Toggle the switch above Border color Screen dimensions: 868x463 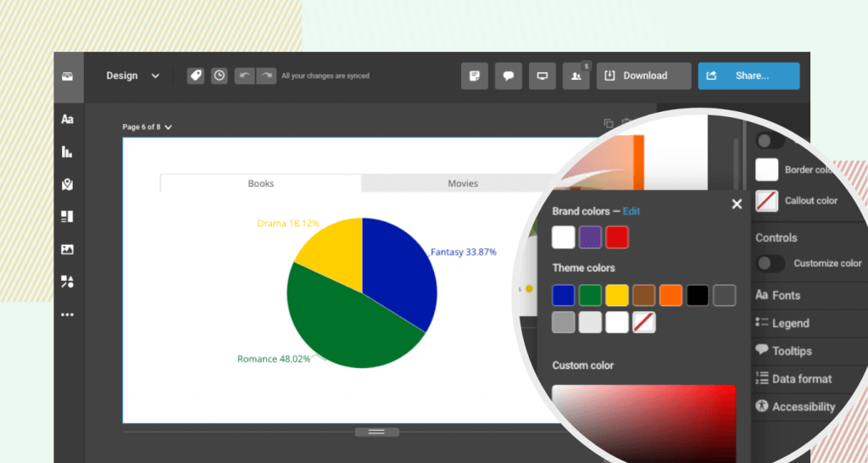pyautogui.click(x=771, y=140)
